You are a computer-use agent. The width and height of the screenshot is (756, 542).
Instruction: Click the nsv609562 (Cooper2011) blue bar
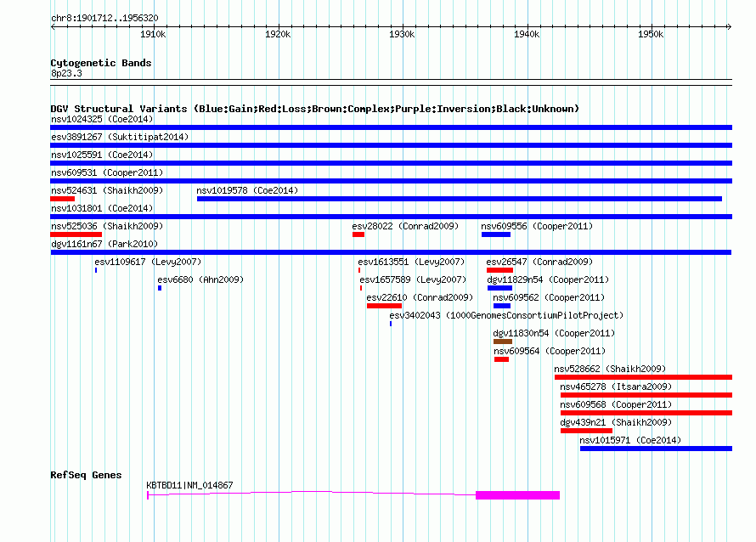point(502,306)
